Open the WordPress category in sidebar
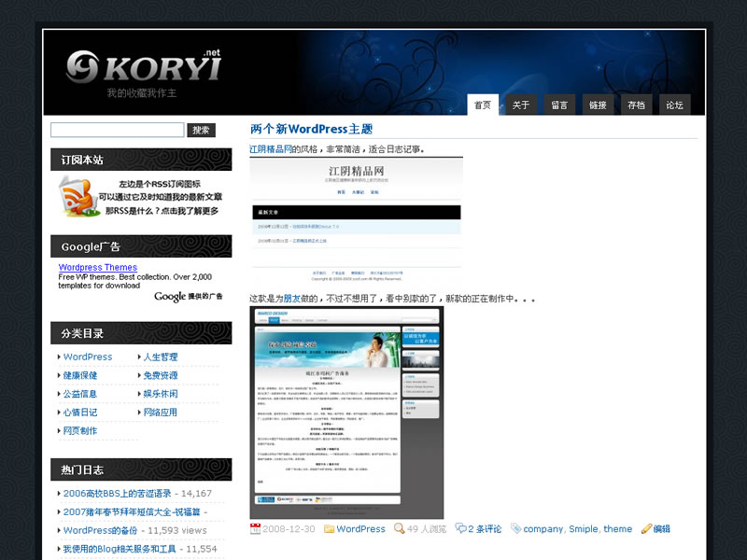Screen dimensions: 747x560 (x=88, y=357)
